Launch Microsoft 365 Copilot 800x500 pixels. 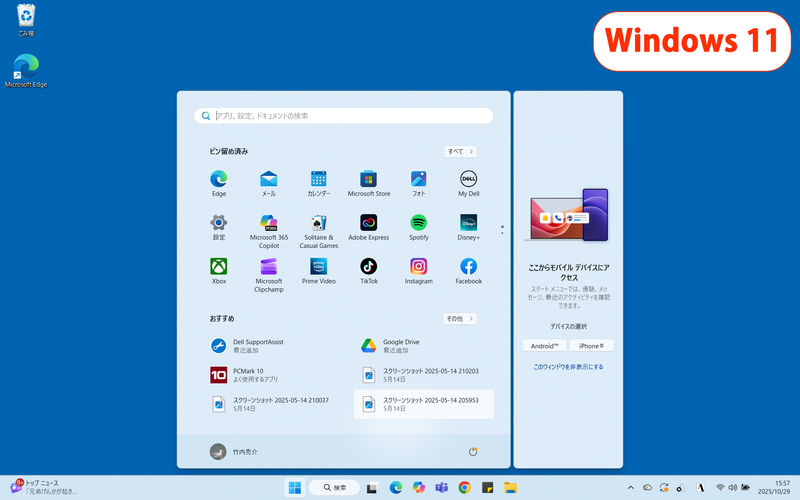268,231
